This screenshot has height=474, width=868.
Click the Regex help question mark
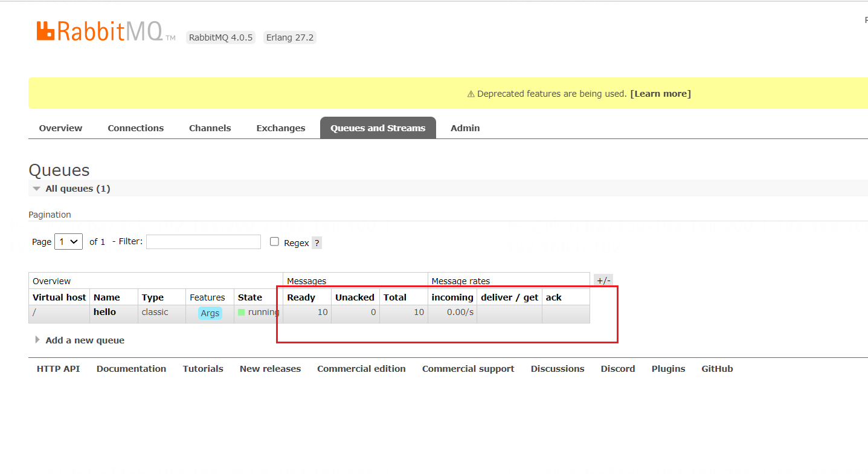tap(317, 243)
